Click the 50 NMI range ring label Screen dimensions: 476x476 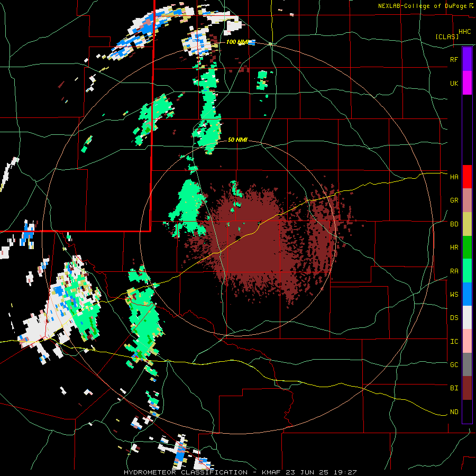click(237, 140)
